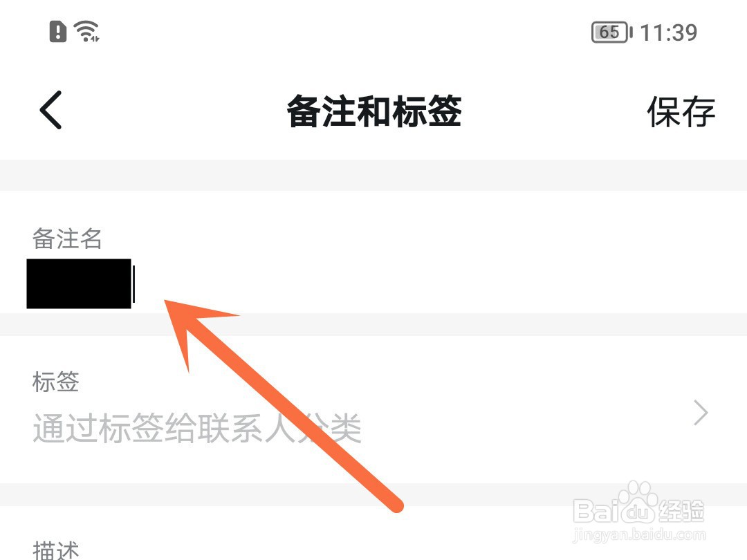Viewport: 747px width, 560px height.
Task: Click empty space right of remark name
Action: (x=439, y=284)
